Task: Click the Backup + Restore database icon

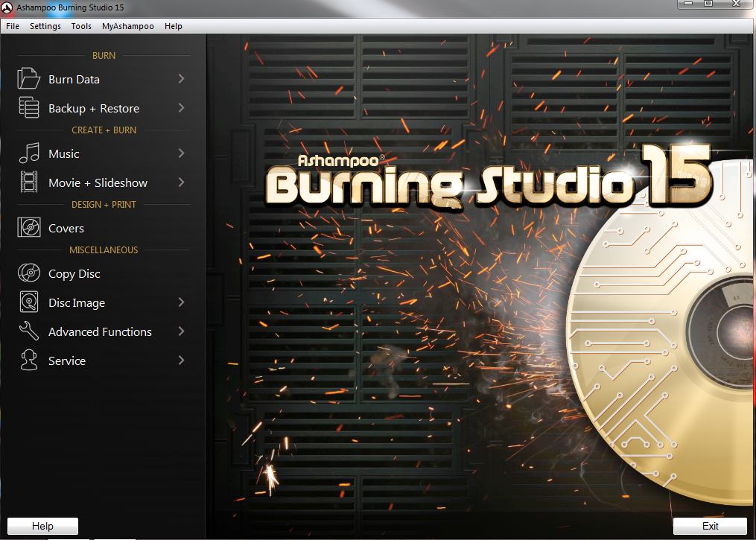Action: pyautogui.click(x=29, y=107)
